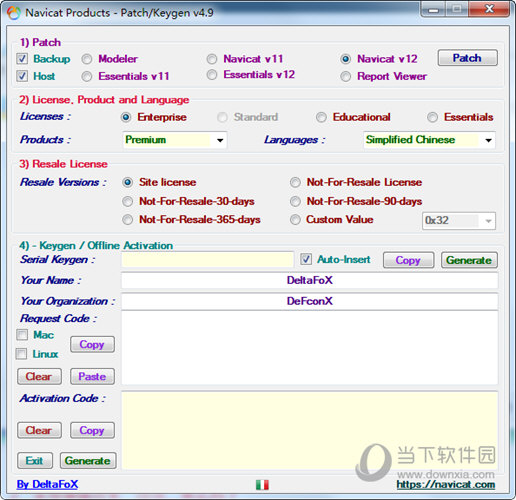516x500 pixels.
Task: Choose the Educational license
Action: [321, 117]
